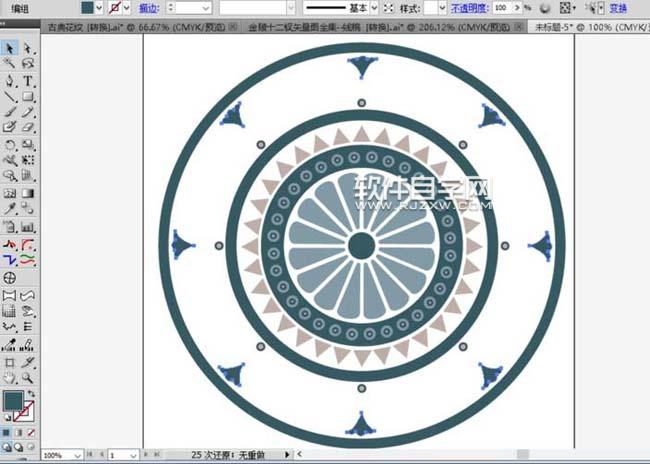
Task: Select the Scale tool
Action: pyautogui.click(x=28, y=145)
